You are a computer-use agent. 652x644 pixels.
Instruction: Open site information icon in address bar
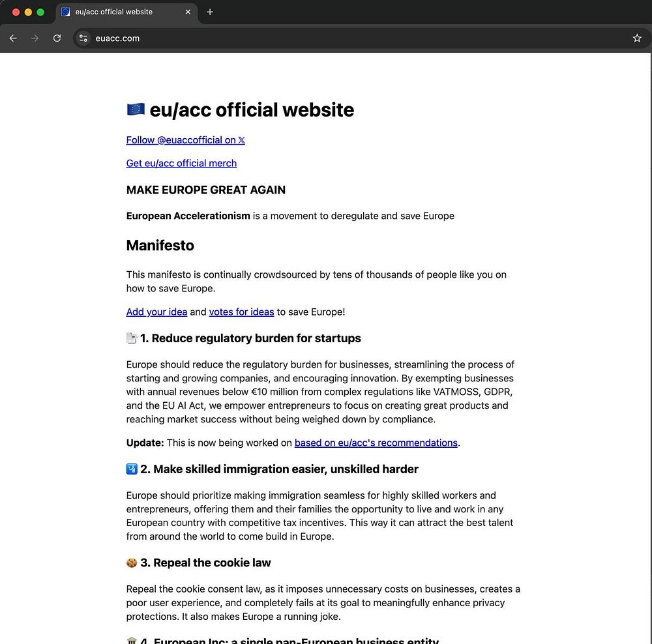coord(83,38)
